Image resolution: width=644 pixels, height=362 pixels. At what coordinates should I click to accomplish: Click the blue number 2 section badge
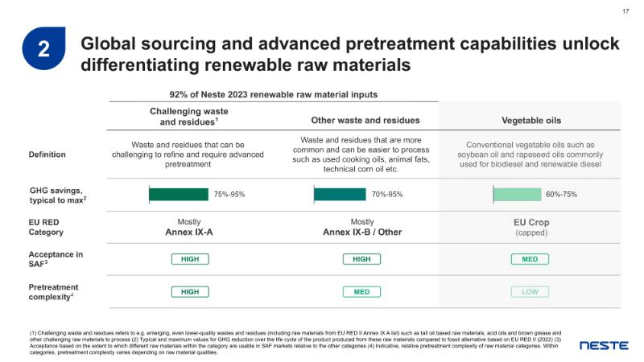tap(44, 48)
